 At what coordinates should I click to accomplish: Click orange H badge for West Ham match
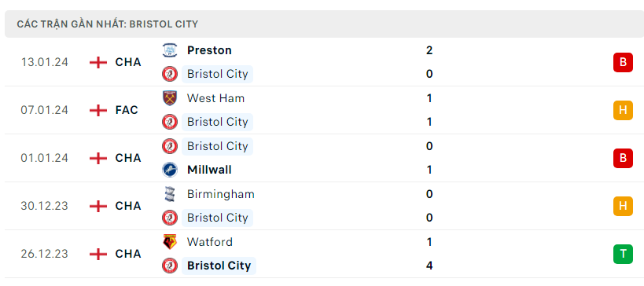pos(623,110)
